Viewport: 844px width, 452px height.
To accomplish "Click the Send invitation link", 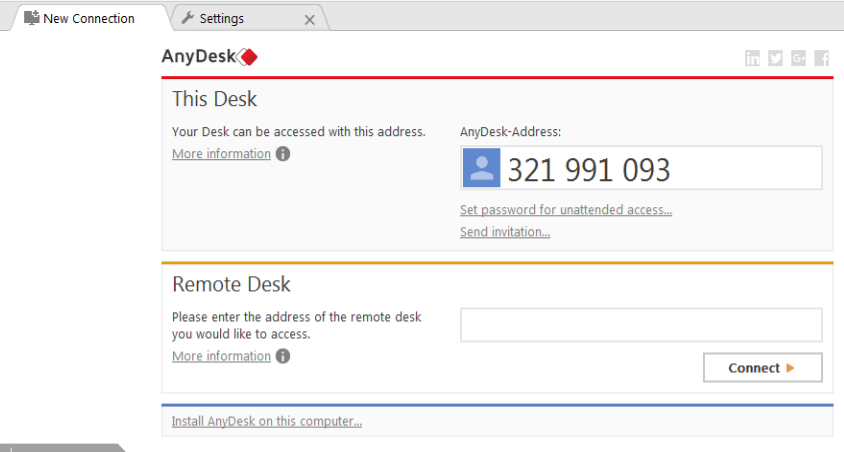I will [505, 232].
